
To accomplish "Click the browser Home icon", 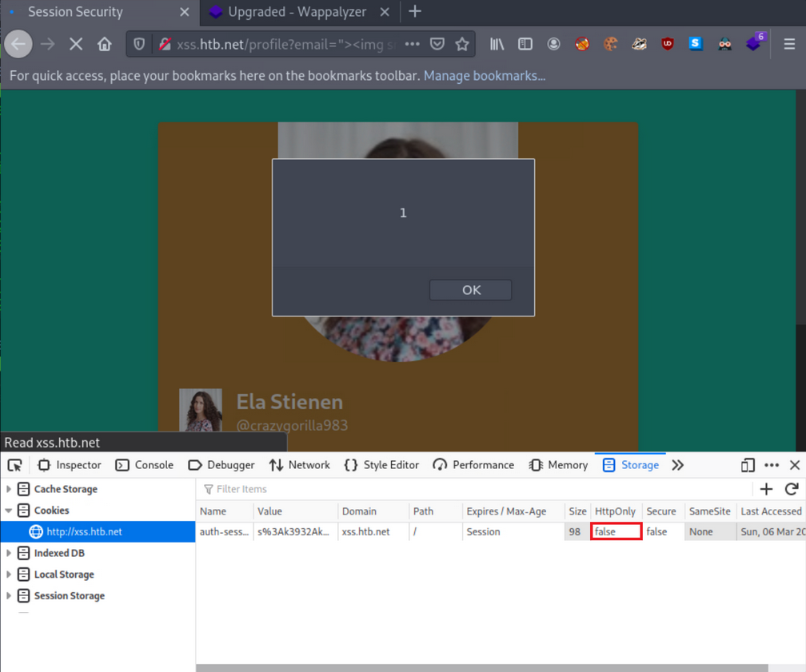I will [105, 43].
